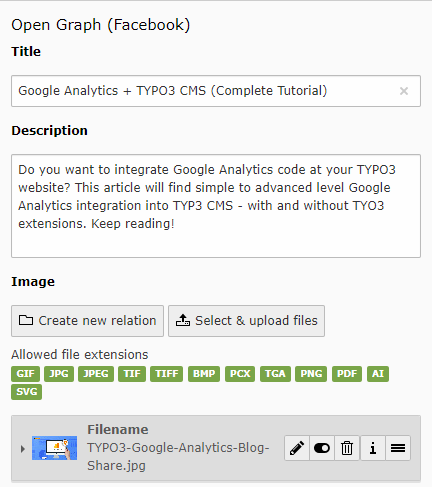Click the PNG extension badge
432x487 pixels.
pyautogui.click(x=311, y=374)
